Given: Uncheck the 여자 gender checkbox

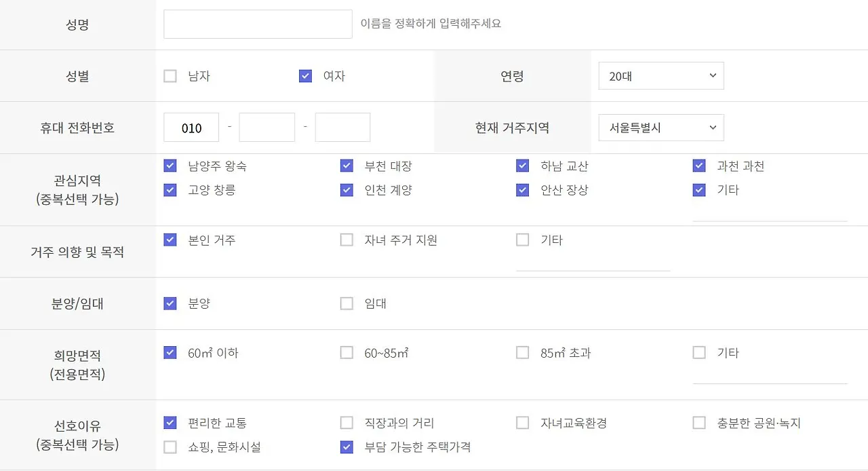Looking at the screenshot, I should [x=305, y=76].
